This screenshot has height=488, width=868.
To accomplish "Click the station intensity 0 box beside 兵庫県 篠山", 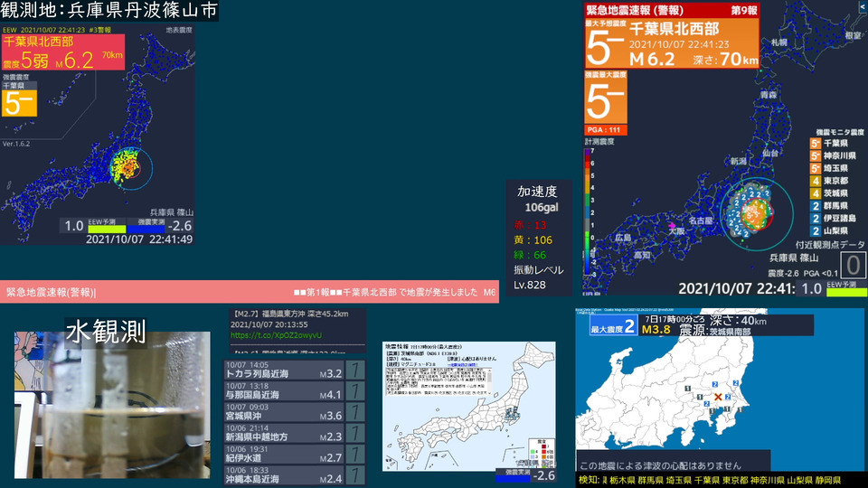I will (x=853, y=265).
